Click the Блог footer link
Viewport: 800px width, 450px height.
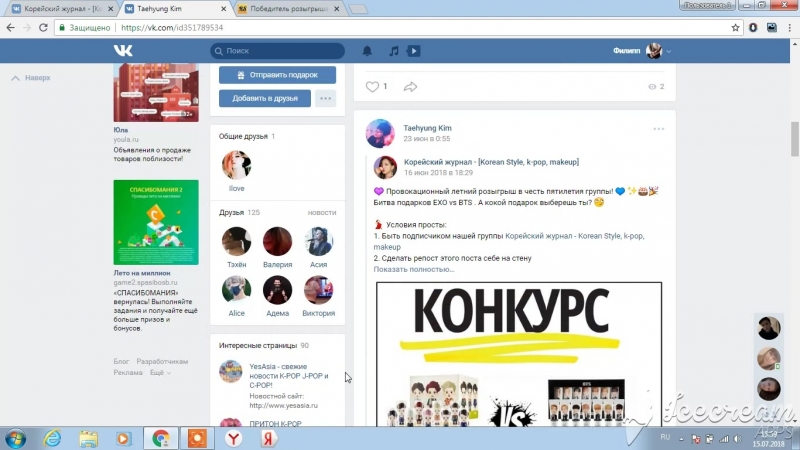121,361
